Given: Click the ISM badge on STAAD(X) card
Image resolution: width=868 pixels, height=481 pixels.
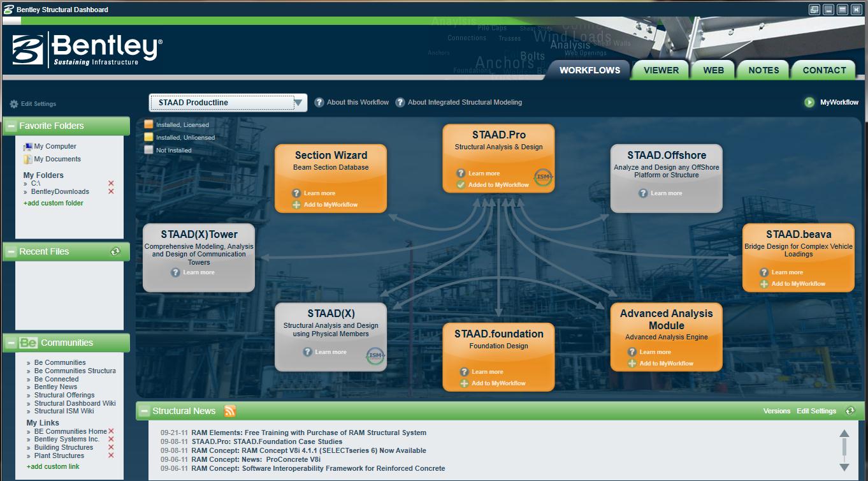Looking at the screenshot, I should (x=375, y=356).
